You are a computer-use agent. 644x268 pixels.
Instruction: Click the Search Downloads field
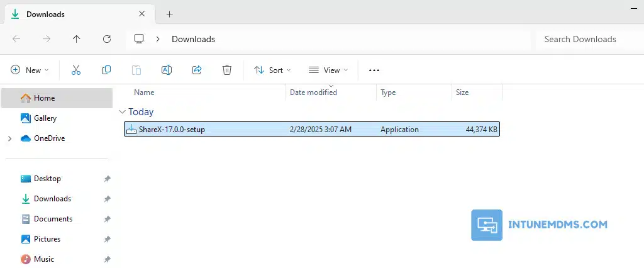(x=585, y=39)
